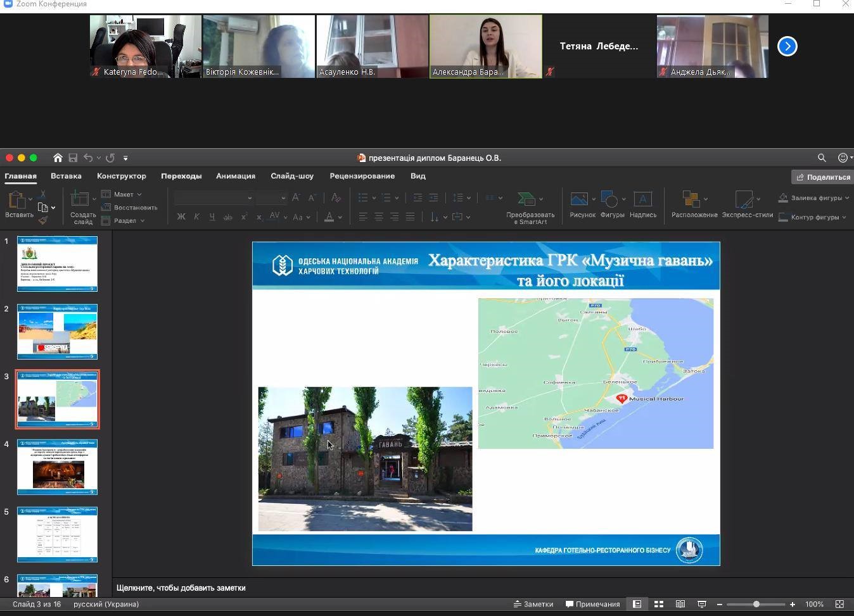Click the next participants arrow in Zoom
854x616 pixels.
point(787,46)
